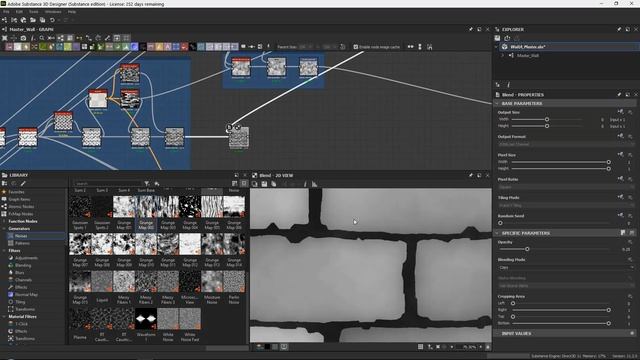Adjust the Opacity slider
This screenshot has width=640, height=360.
527,249
